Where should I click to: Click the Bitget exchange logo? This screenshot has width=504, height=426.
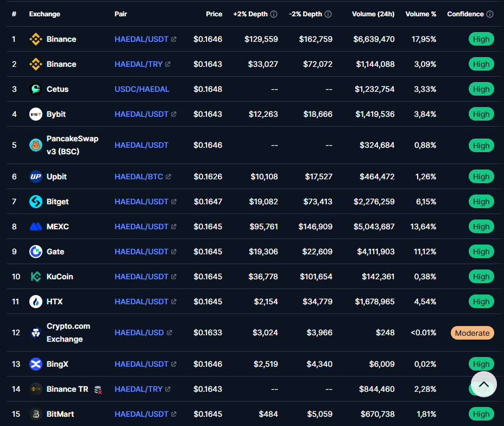coord(36,202)
